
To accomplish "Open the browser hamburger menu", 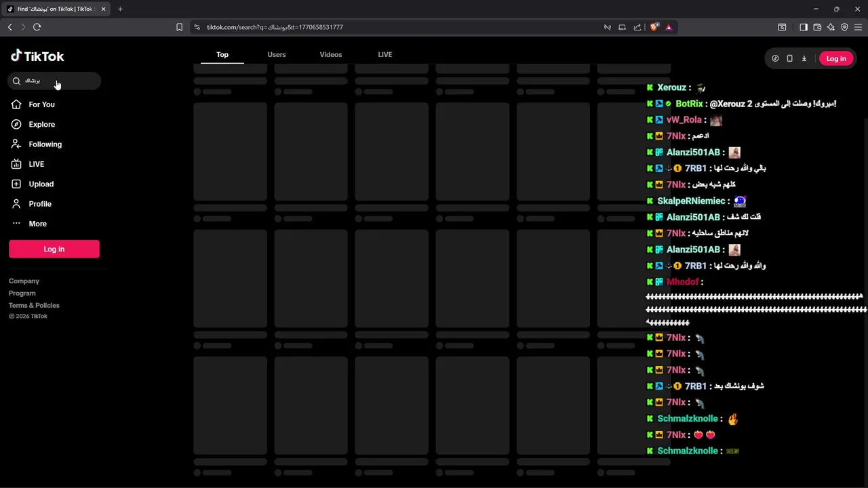I will (x=858, y=27).
